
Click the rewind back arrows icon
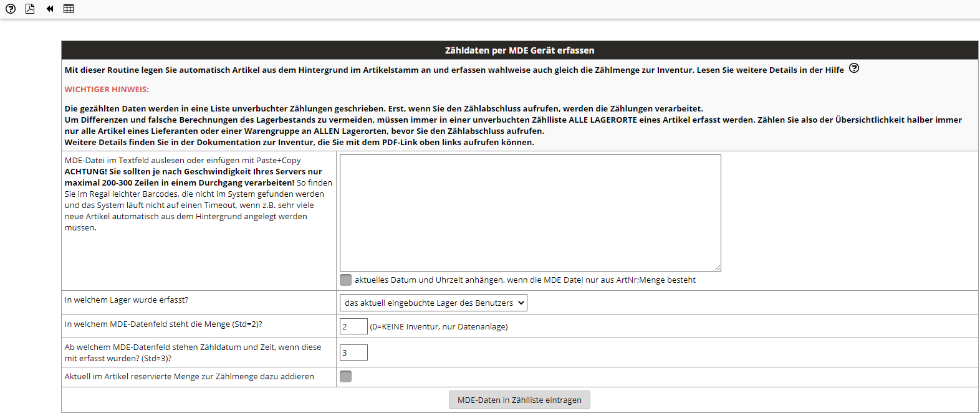tap(49, 9)
